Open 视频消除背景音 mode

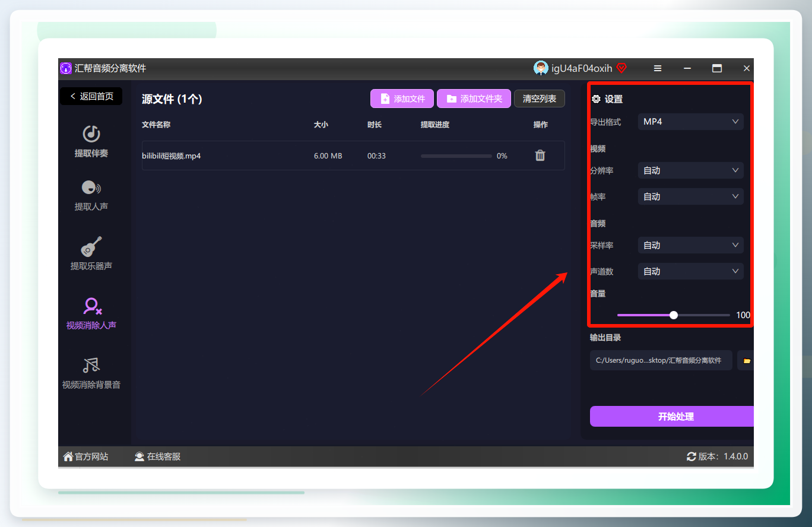tap(91, 374)
